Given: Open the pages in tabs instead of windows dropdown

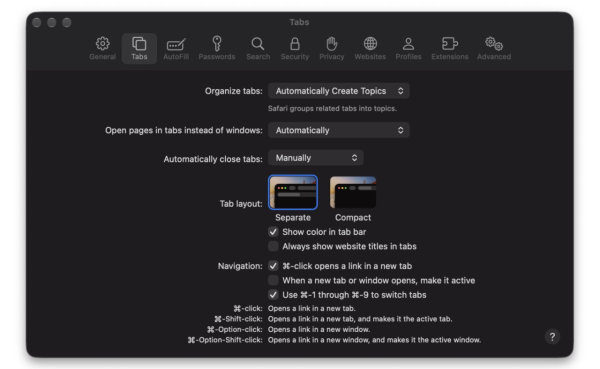Looking at the screenshot, I should tap(339, 130).
